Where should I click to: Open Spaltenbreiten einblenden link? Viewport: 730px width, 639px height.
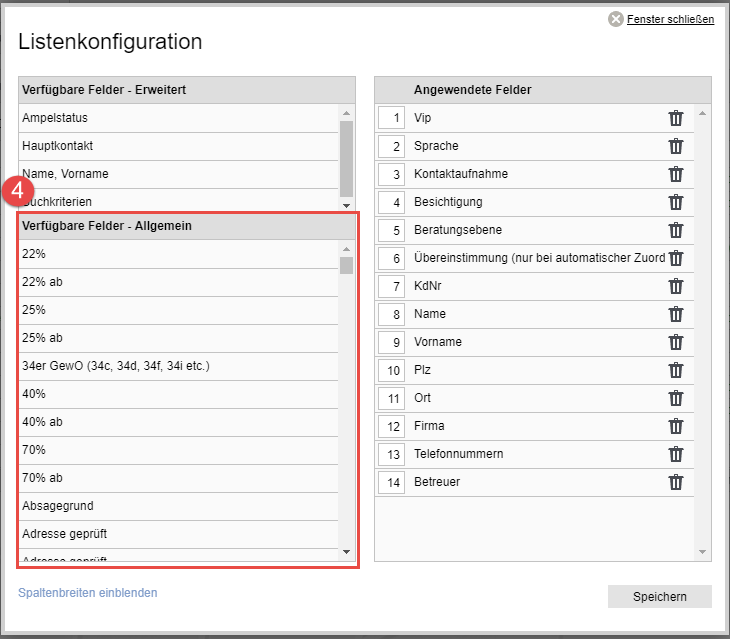88,593
